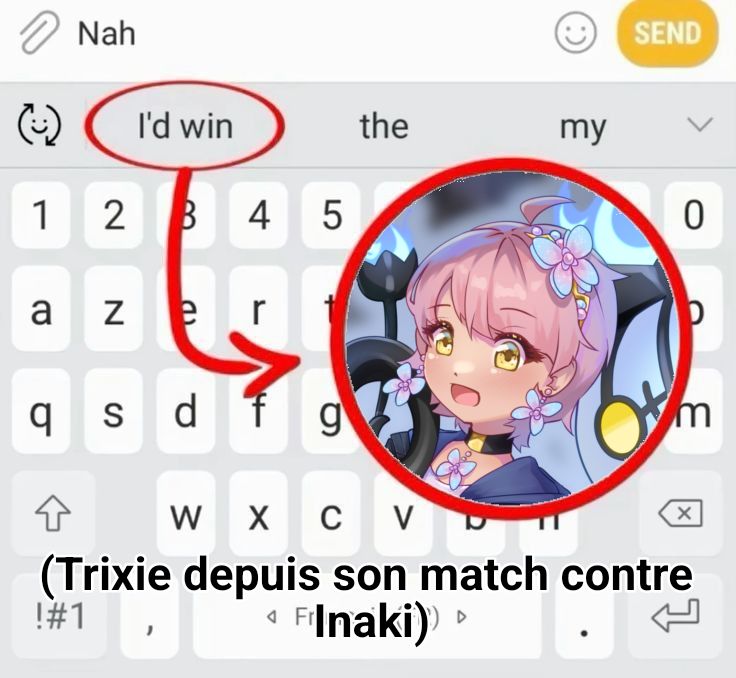
Task: Switch keyboard language with left arrow
Action: (x=271, y=616)
